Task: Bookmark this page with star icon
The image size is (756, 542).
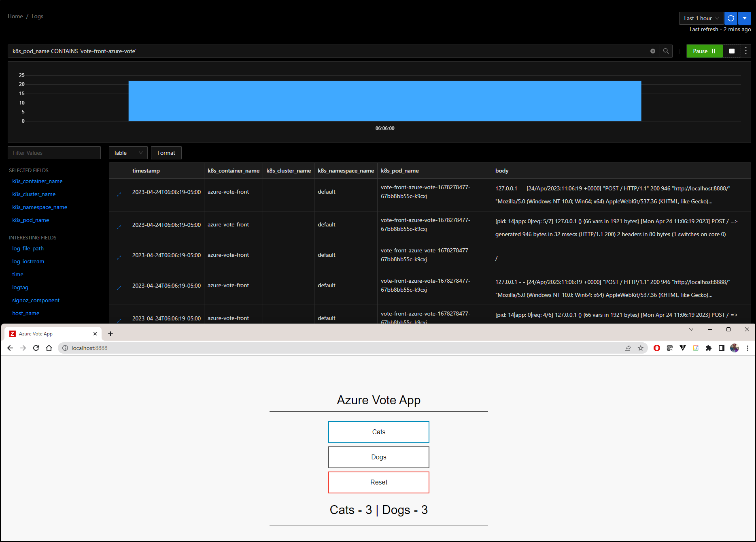Action: 641,348
